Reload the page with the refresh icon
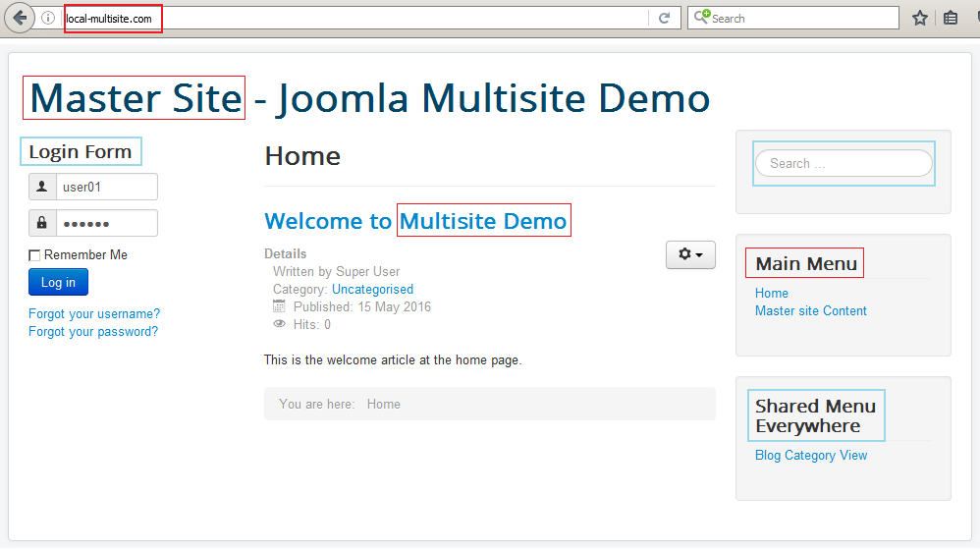Viewport: 980px width, 550px height. point(665,18)
